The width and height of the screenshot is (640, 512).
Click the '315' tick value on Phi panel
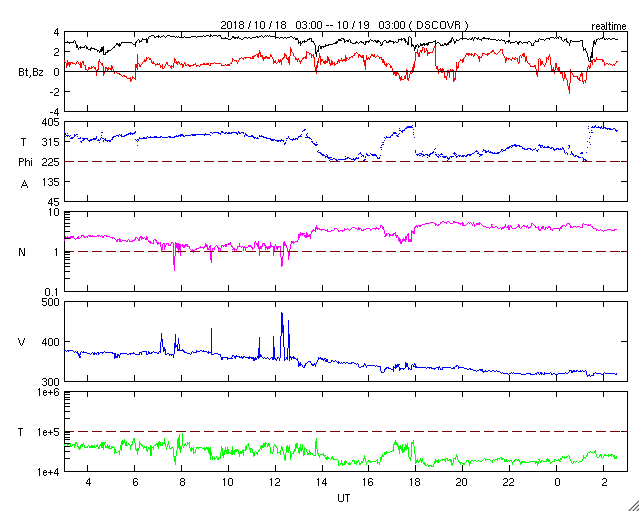[x=51, y=142]
